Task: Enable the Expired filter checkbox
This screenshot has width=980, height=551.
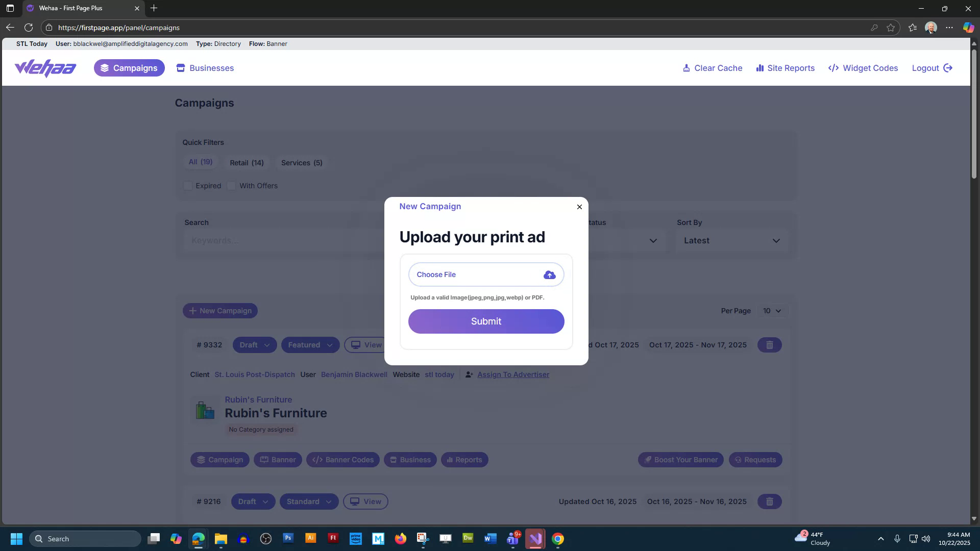Action: pos(188,186)
